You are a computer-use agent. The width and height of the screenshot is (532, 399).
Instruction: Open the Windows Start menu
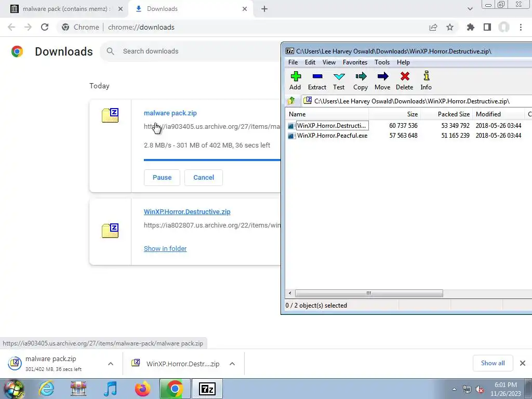tap(14, 389)
